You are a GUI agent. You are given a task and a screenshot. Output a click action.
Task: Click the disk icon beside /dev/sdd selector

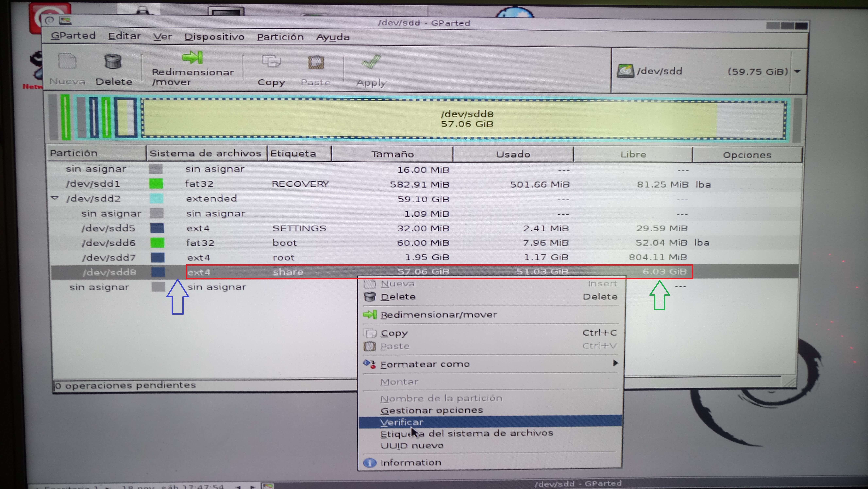[x=625, y=71]
